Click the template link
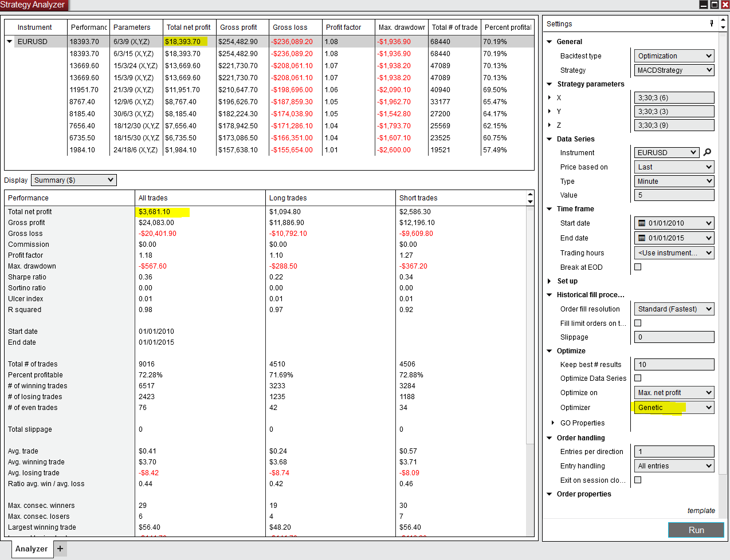The height and width of the screenshot is (560, 730). point(701,511)
